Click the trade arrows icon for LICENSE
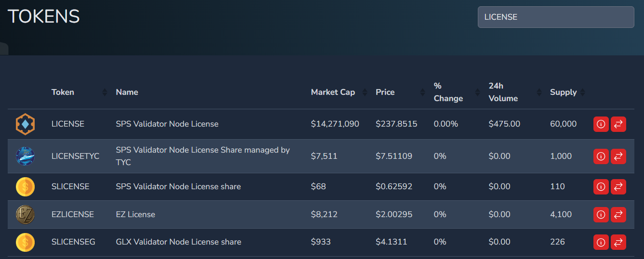This screenshot has height=259, width=644. (618, 124)
